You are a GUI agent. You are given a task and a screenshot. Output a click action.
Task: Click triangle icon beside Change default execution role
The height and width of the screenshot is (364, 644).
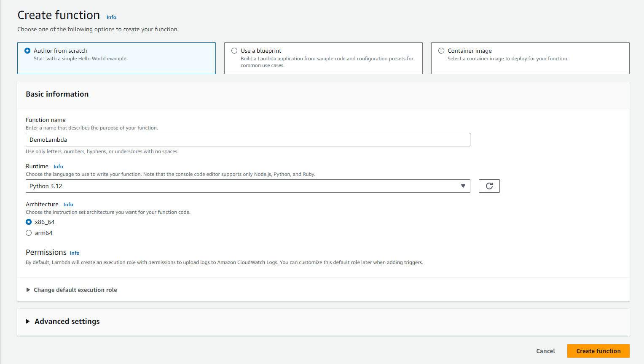(x=28, y=290)
